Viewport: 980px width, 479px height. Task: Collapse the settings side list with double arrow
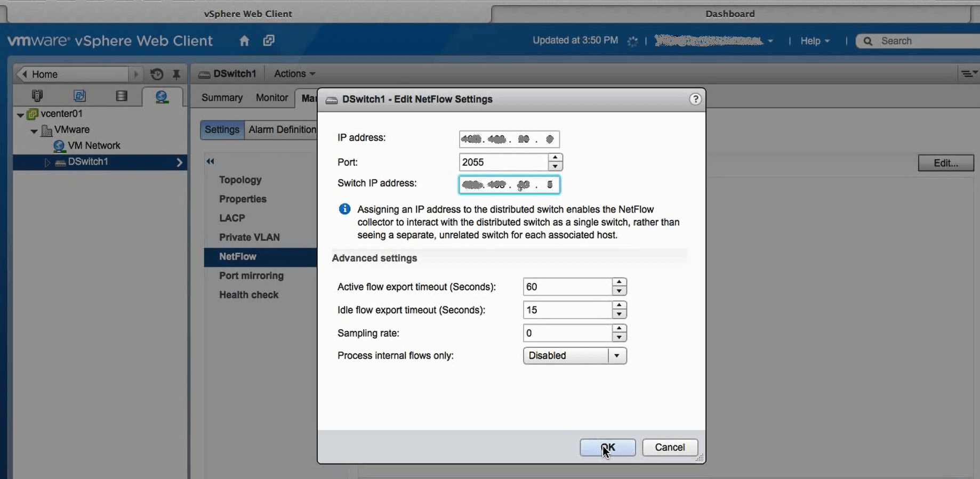point(210,161)
